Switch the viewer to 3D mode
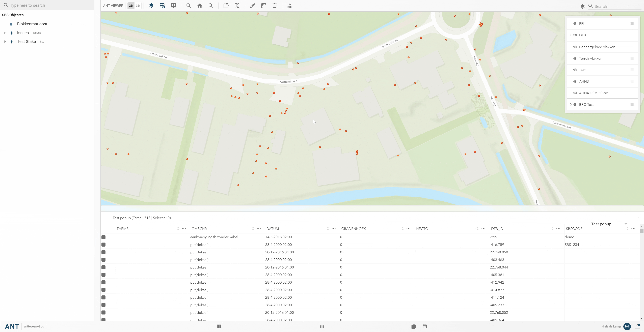This screenshot has width=644, height=332. click(138, 6)
